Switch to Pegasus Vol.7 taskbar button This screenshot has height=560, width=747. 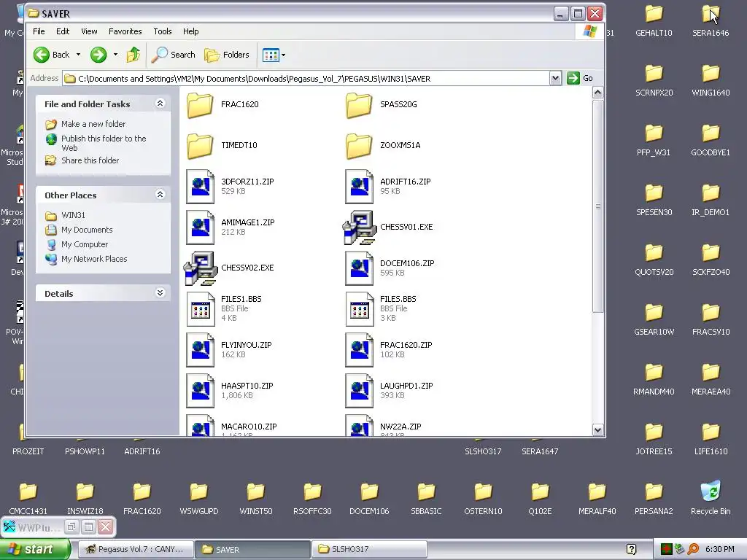(x=135, y=549)
